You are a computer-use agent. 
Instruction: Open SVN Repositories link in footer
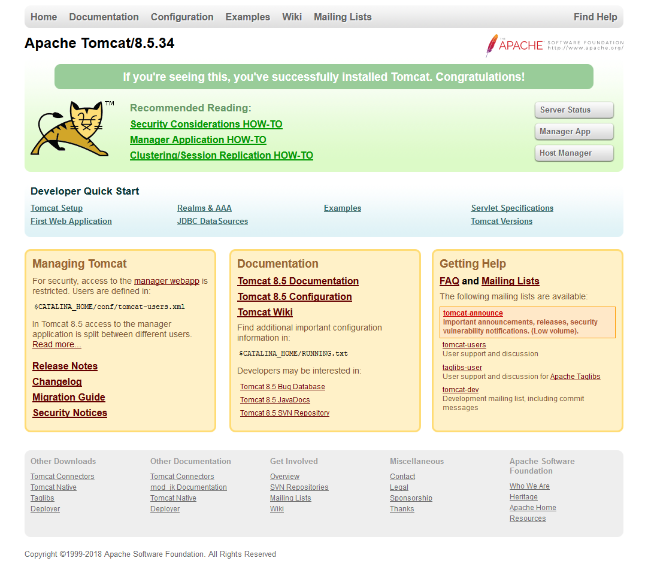(x=299, y=487)
